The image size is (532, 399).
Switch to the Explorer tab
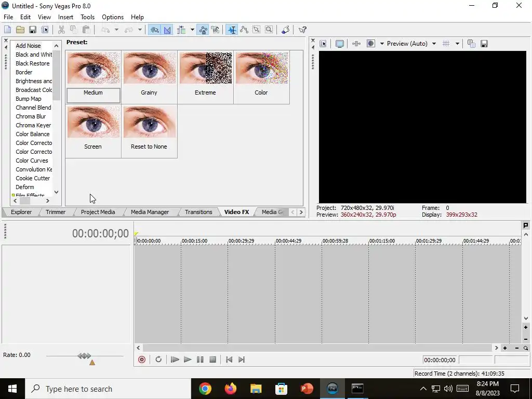click(21, 212)
